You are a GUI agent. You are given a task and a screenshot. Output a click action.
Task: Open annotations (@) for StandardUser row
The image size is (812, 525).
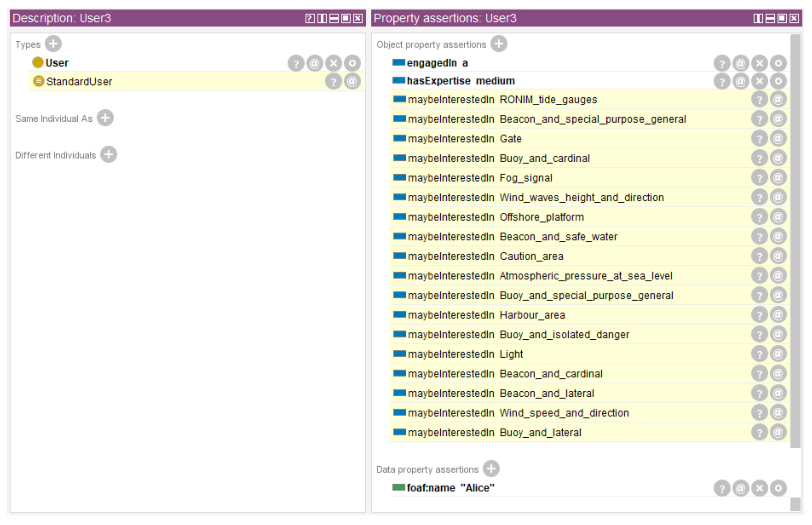(x=352, y=81)
